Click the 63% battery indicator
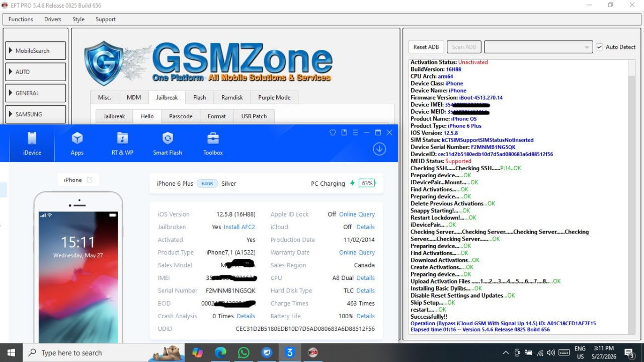The image size is (644, 362). pyautogui.click(x=367, y=183)
